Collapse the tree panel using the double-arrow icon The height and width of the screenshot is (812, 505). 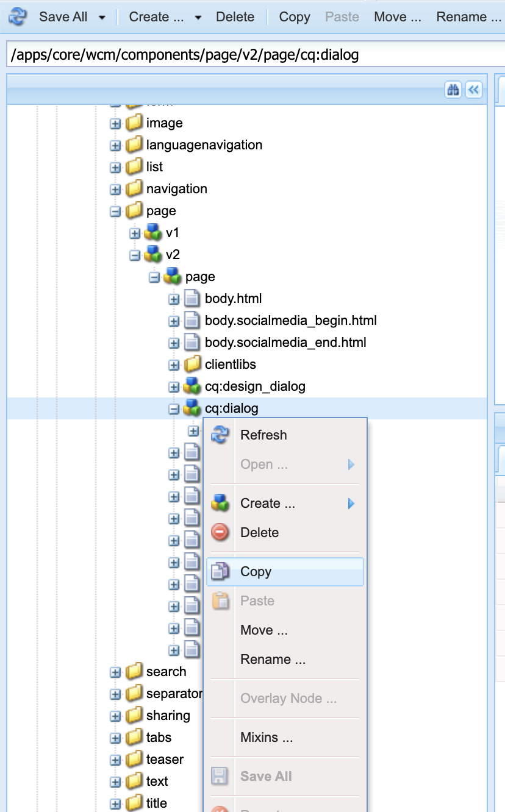click(474, 90)
